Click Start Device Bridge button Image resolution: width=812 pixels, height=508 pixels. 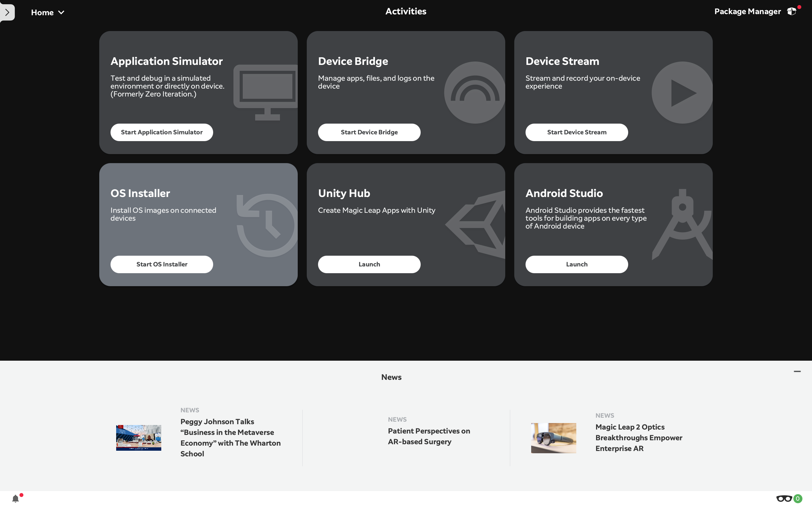pos(369,132)
